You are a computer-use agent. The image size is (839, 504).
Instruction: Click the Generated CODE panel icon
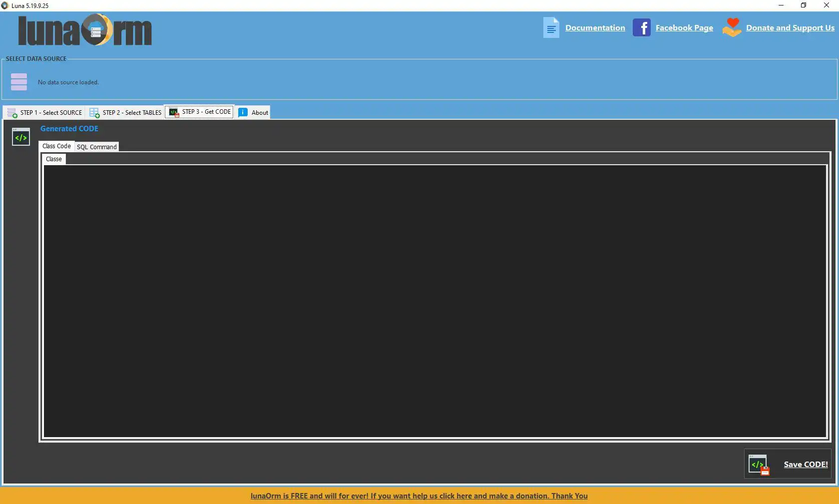click(21, 137)
